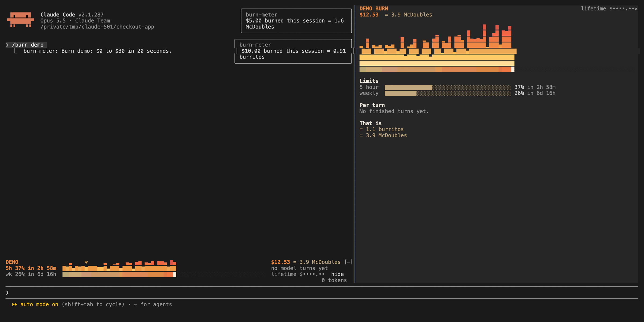Click the '$12.53 = 3.9 McDoubles' status line
This screenshot has width=644, height=322.
pyautogui.click(x=306, y=262)
